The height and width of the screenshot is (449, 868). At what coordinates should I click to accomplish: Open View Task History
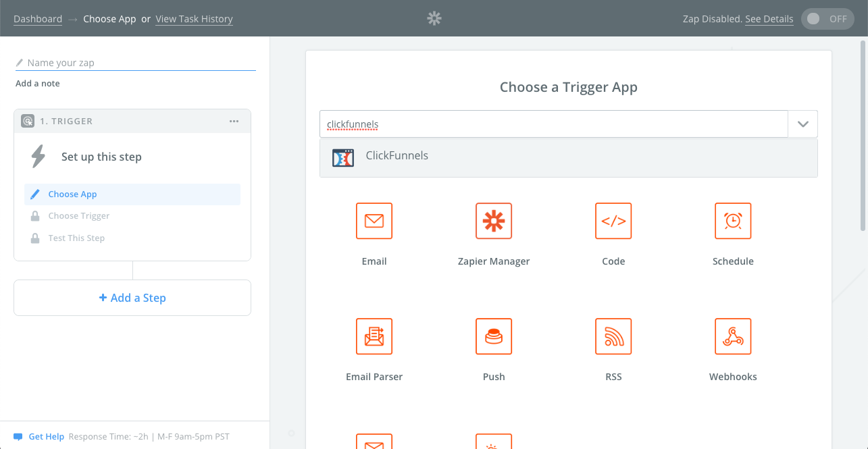pos(194,19)
